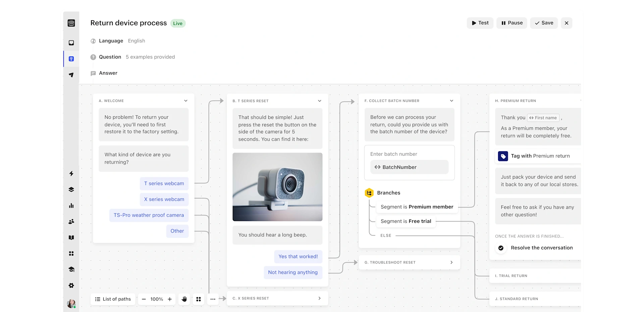Screen dimensions: 644x312
Task: Collapse the F. Collect Batch Number card
Action: (x=451, y=101)
